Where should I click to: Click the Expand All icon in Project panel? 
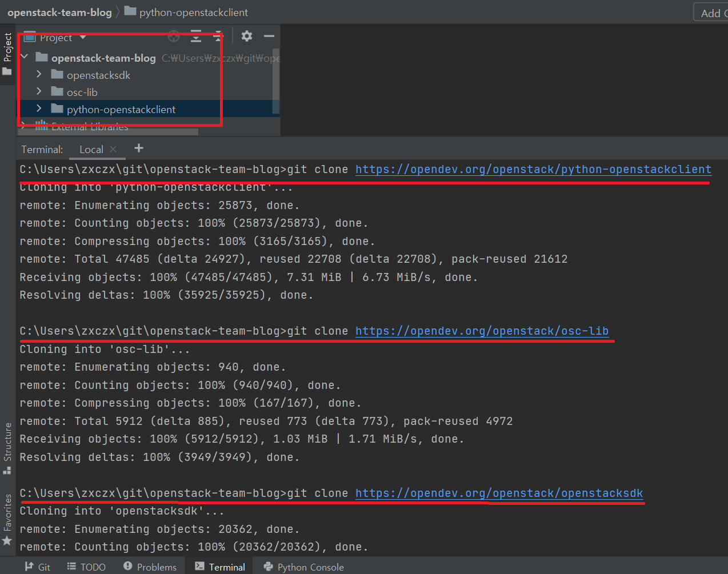pyautogui.click(x=196, y=37)
